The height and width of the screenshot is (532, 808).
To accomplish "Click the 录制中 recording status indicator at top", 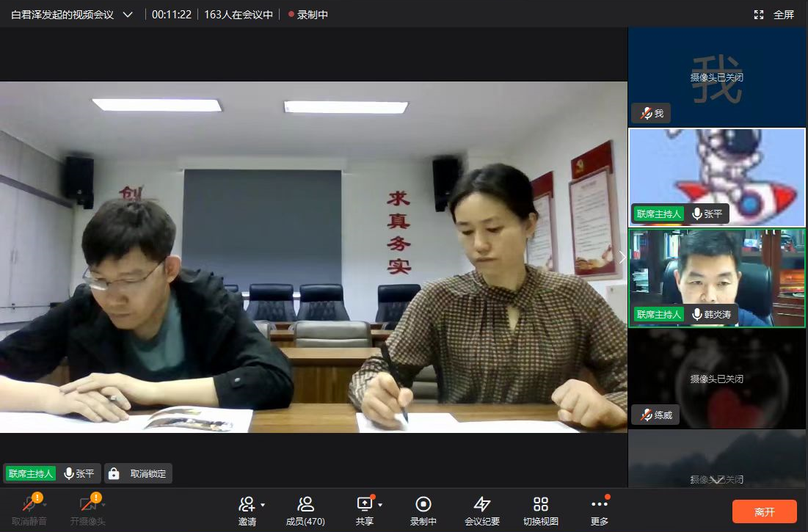I will (x=308, y=15).
